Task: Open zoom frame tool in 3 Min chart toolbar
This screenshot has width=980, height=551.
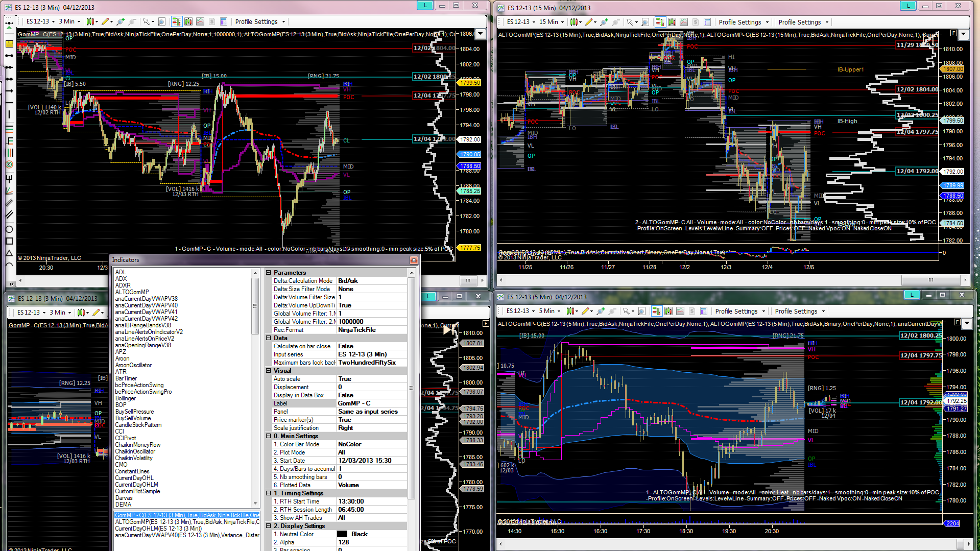Action: (x=161, y=21)
